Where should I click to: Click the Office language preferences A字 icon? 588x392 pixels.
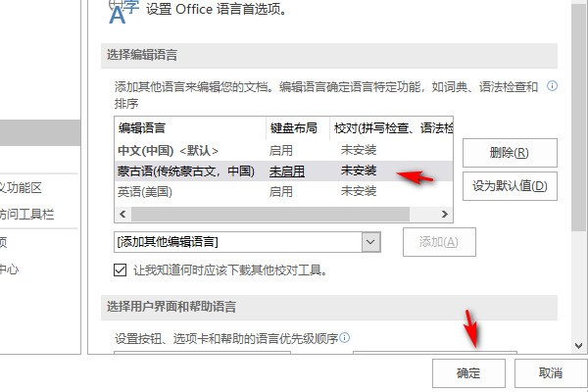point(123,11)
